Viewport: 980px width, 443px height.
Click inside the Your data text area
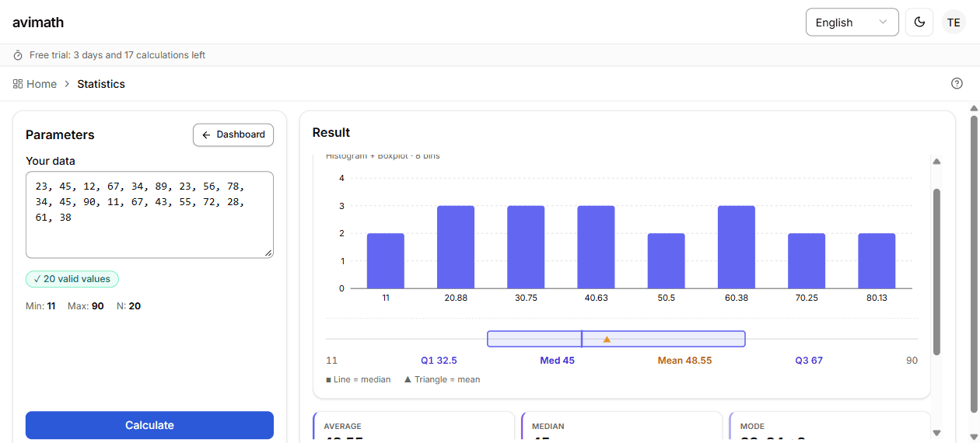[x=149, y=215]
